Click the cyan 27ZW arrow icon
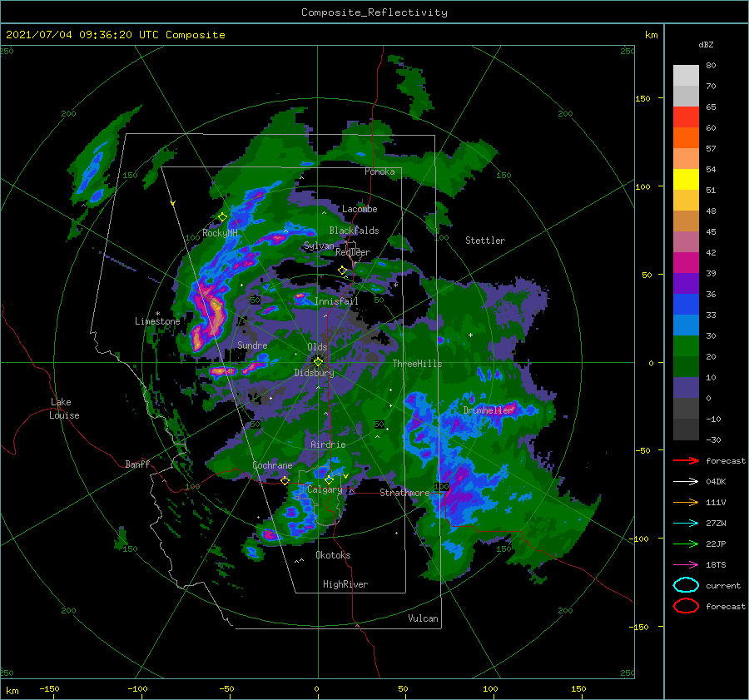 (x=686, y=524)
